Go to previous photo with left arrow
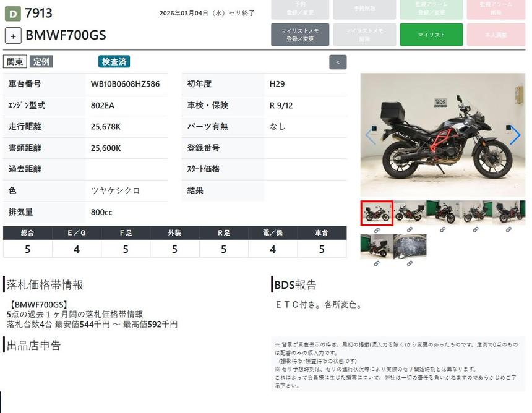 coord(370,135)
